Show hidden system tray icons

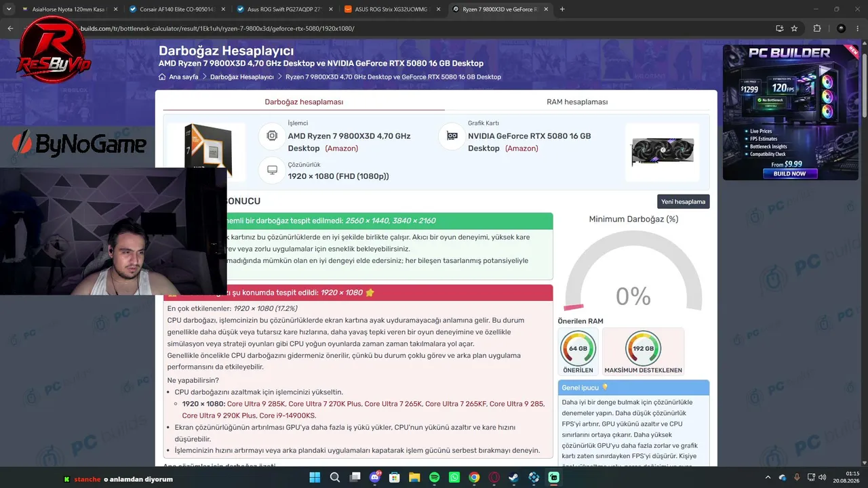[x=769, y=478]
